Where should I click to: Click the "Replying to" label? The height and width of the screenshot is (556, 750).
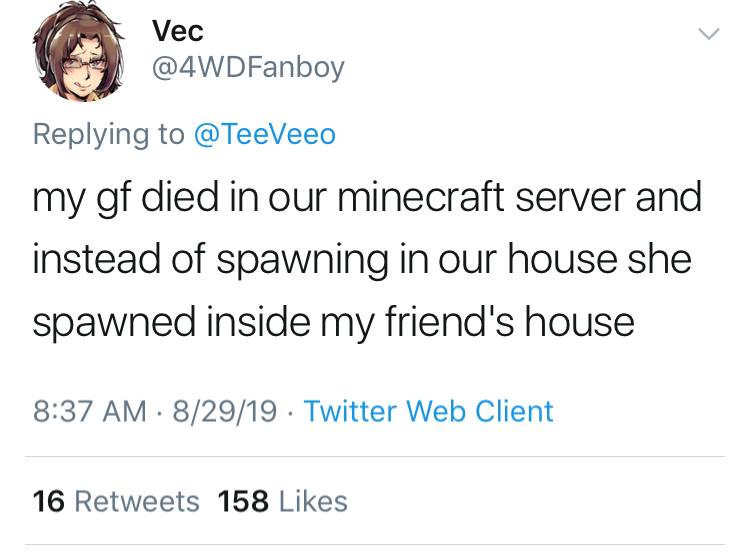(108, 135)
